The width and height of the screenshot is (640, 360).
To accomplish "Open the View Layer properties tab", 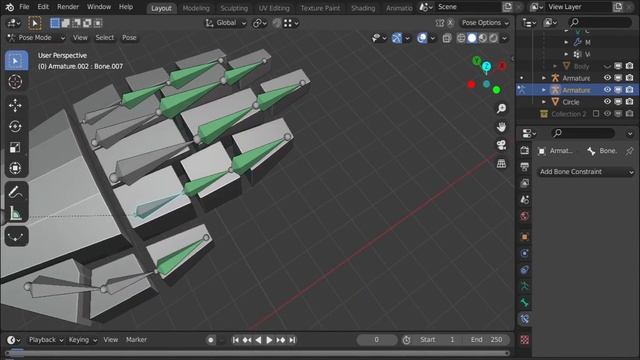I will click(524, 183).
